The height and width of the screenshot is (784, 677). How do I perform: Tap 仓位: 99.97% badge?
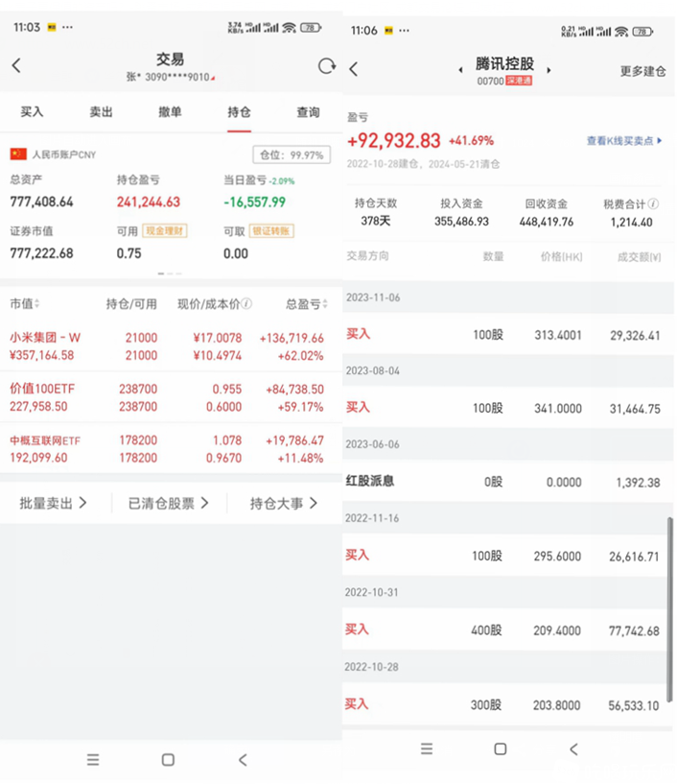(x=292, y=155)
